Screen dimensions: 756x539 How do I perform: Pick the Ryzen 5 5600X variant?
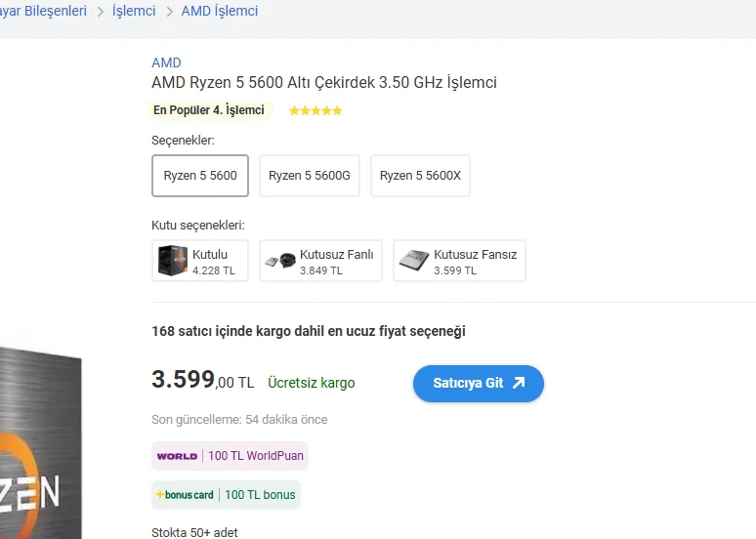point(420,176)
